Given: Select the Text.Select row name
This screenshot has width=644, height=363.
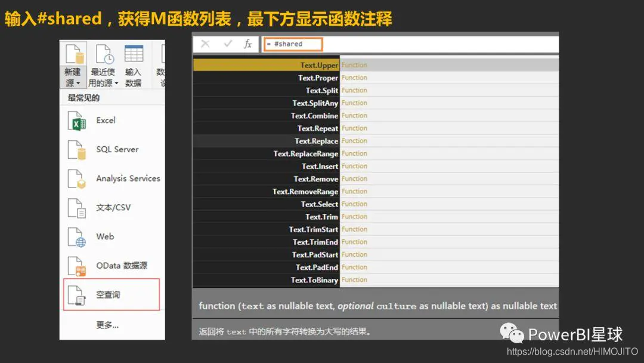Looking at the screenshot, I should pyautogui.click(x=320, y=204).
